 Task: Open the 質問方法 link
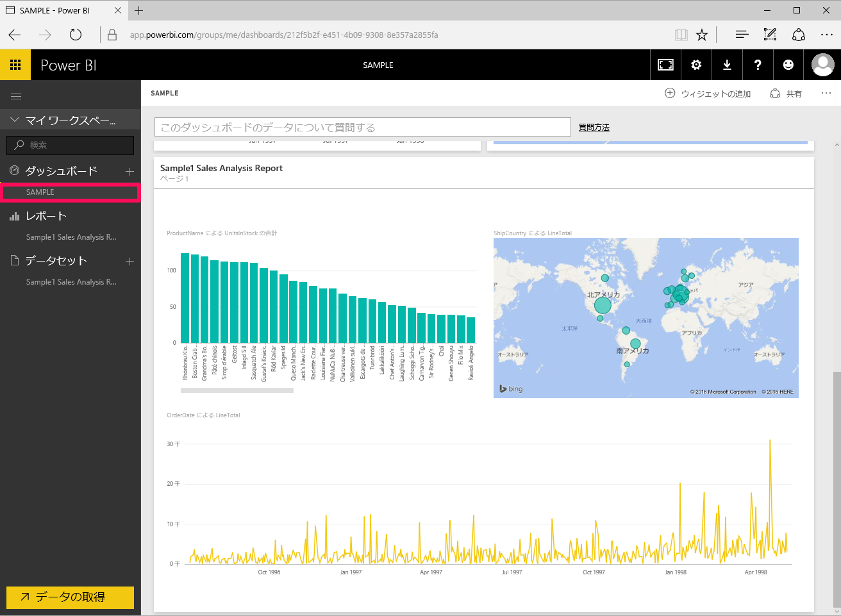tap(594, 128)
